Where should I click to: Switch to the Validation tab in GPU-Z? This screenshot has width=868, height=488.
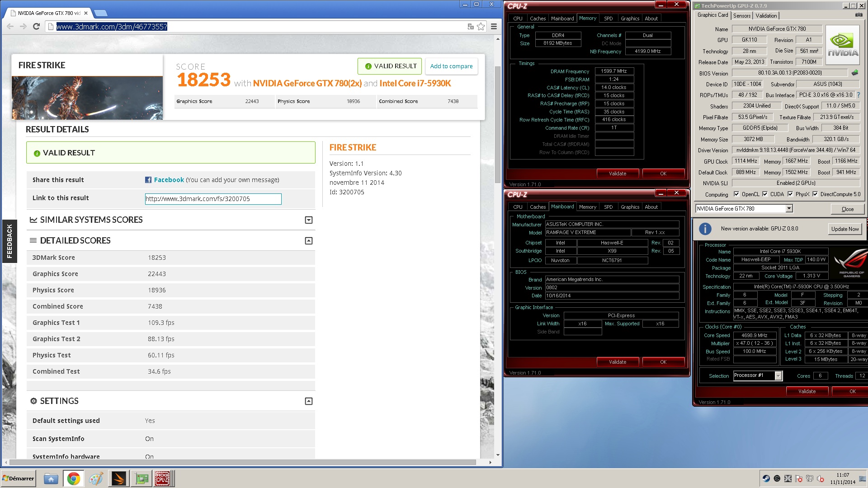766,16
